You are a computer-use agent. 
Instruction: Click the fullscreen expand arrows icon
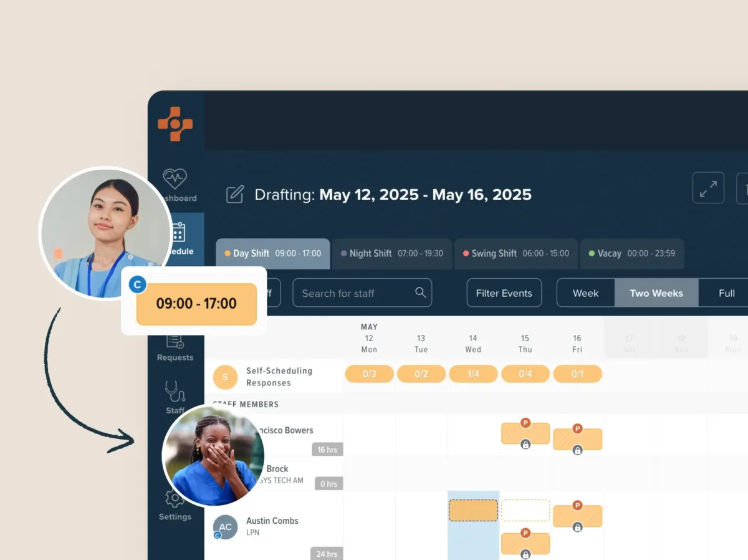click(708, 188)
